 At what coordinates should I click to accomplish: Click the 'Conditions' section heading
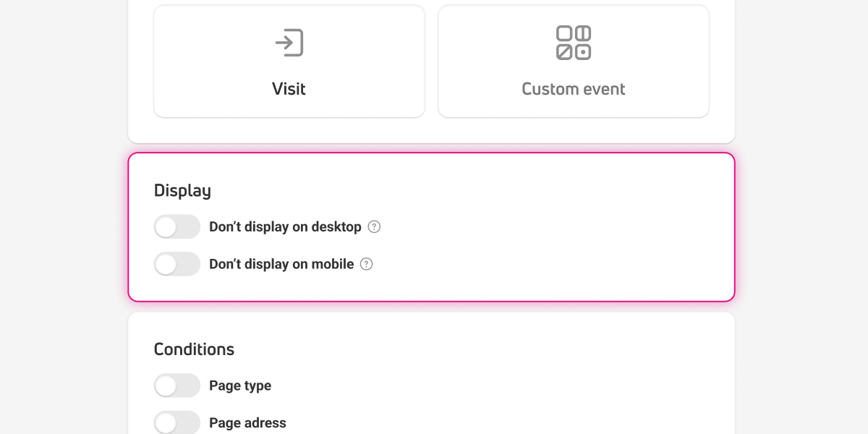(x=194, y=349)
